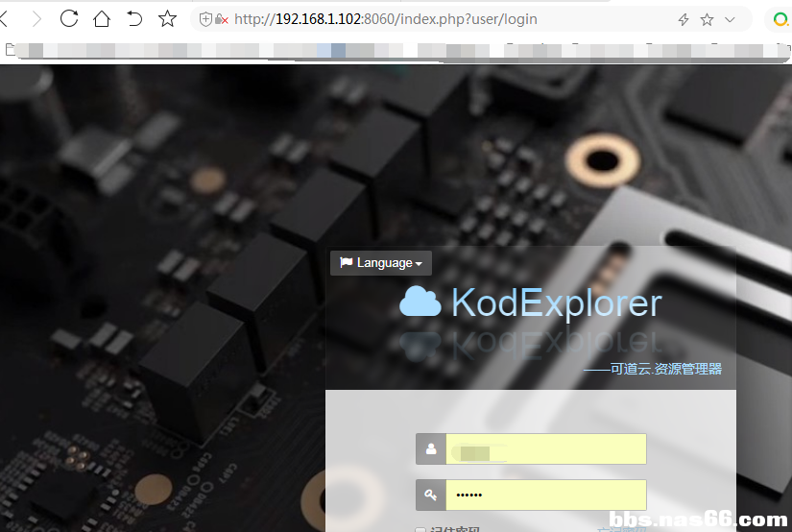The width and height of the screenshot is (792, 532).
Task: Click the KodExplorer title text
Action: click(x=556, y=302)
